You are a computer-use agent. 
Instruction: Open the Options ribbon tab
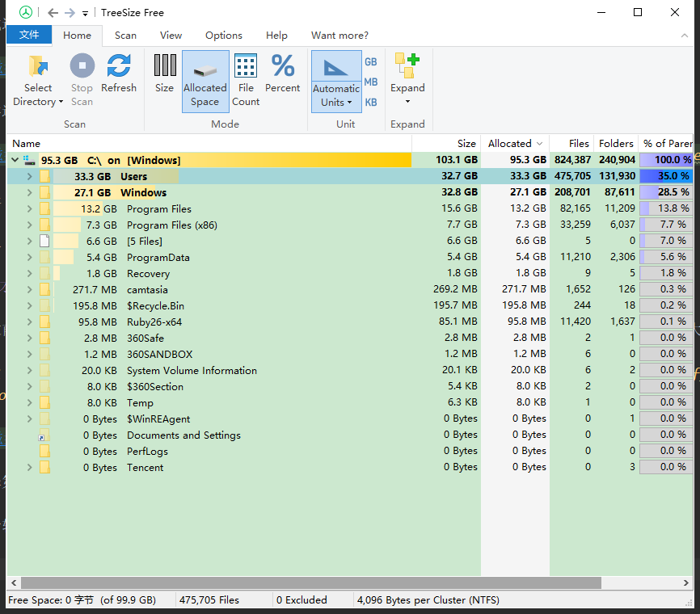pyautogui.click(x=223, y=35)
